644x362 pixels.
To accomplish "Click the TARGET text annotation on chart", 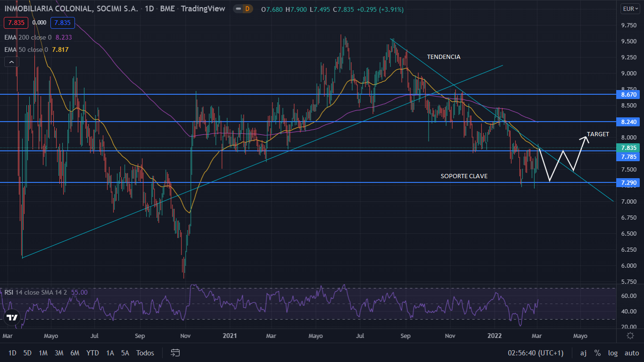I will (x=598, y=134).
